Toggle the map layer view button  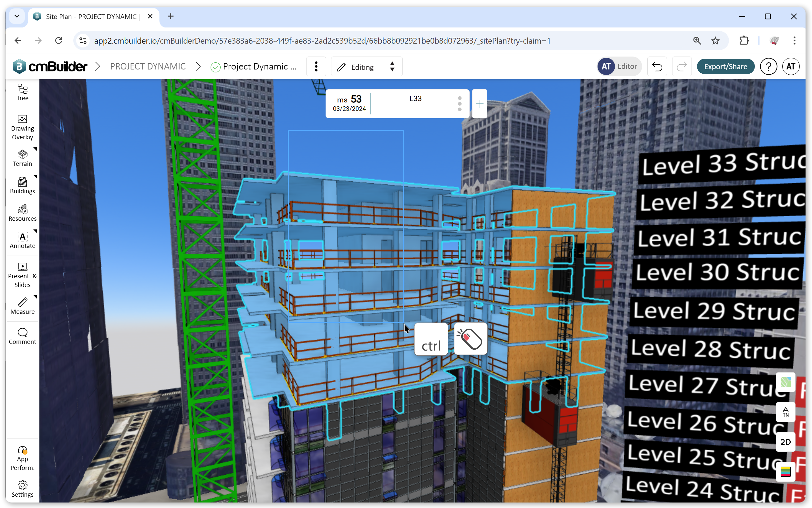point(785,382)
